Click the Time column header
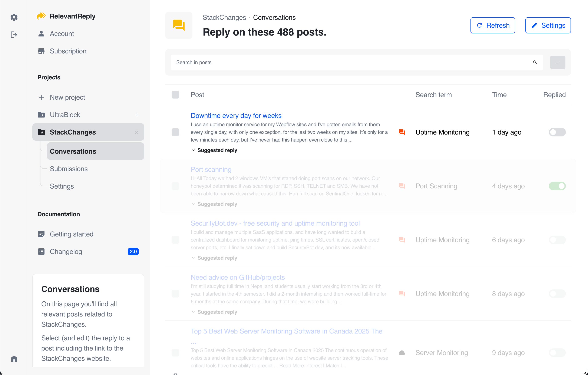588x375 pixels. pyautogui.click(x=499, y=95)
